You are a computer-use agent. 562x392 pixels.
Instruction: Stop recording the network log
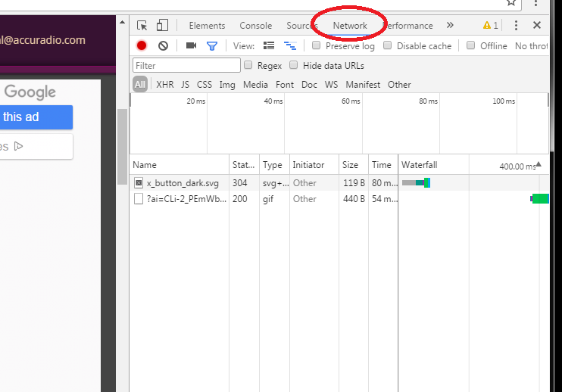point(142,46)
